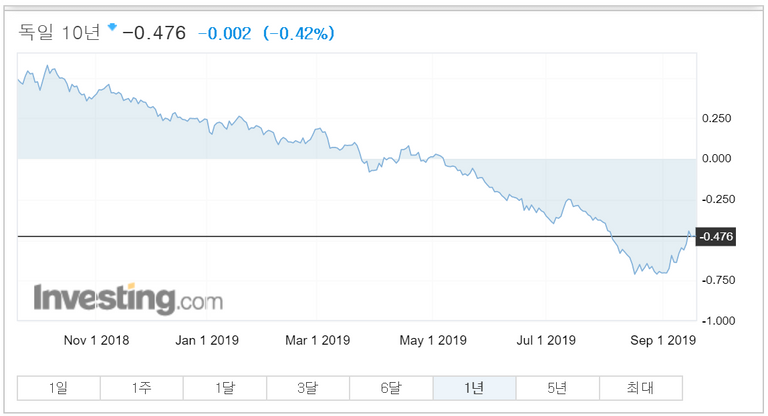Select the 1일 time range tab
This screenshot has width=768, height=416.
(58, 388)
